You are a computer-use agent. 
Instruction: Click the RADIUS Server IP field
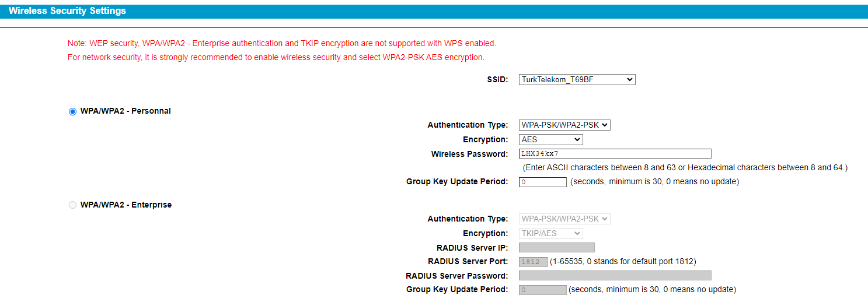tap(556, 248)
